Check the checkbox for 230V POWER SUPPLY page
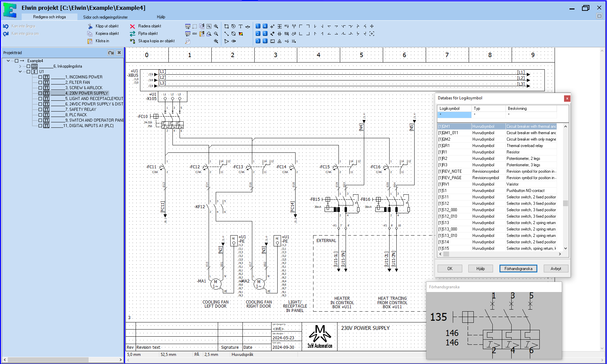 click(x=40, y=93)
